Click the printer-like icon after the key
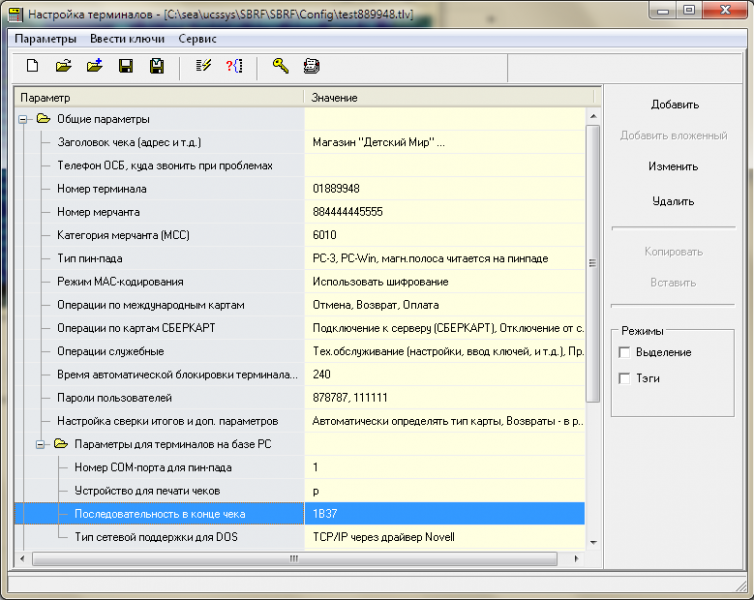The height and width of the screenshot is (600, 754). tap(311, 67)
